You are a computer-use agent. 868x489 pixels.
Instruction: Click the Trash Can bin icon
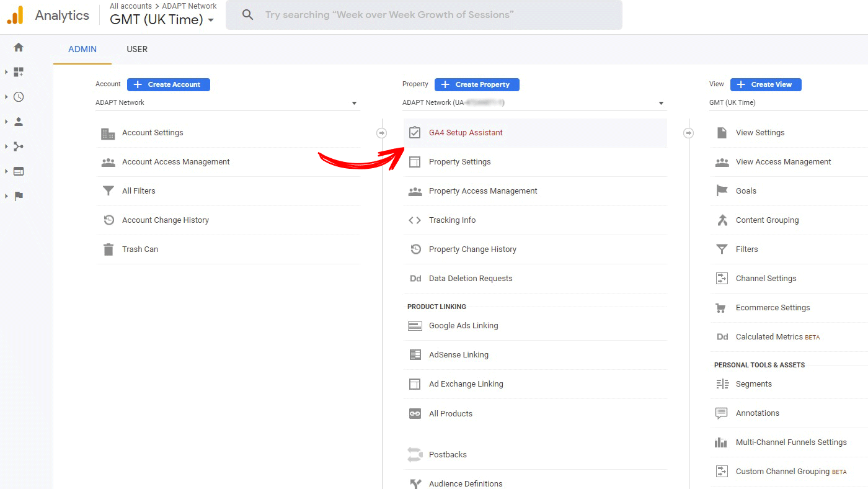(x=108, y=249)
